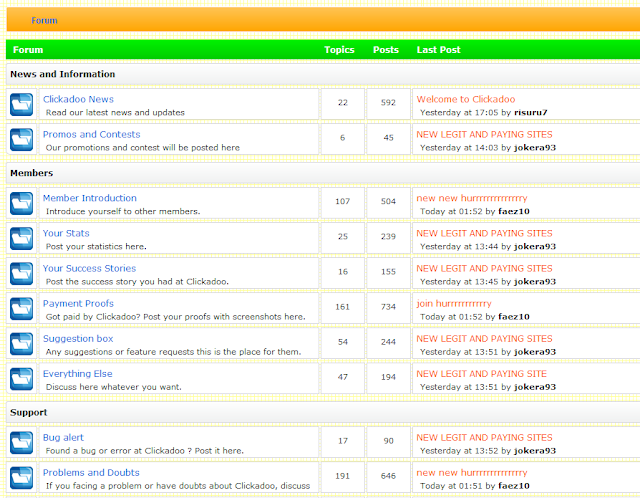View jokera93 profile in Promos and Contests row
Screen dimensions: 640x498
[x=535, y=148]
